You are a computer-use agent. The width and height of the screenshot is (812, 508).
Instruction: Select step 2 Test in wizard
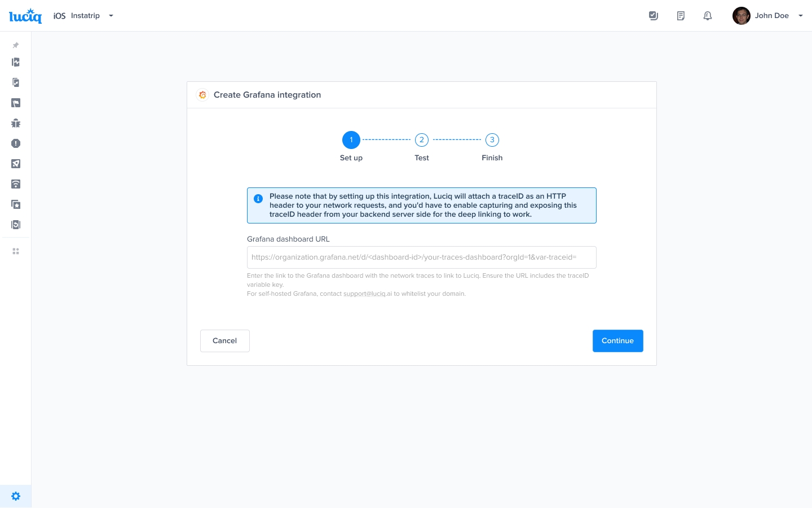[422, 140]
